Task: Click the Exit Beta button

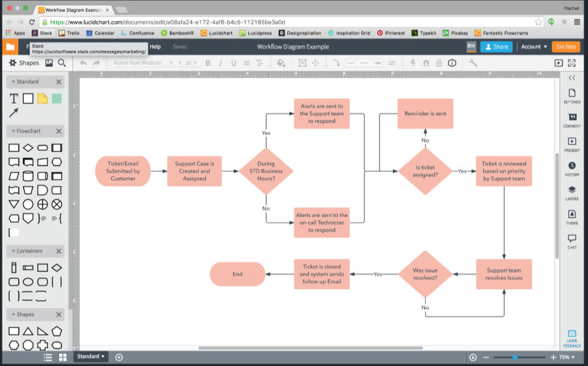Action: pos(566,47)
